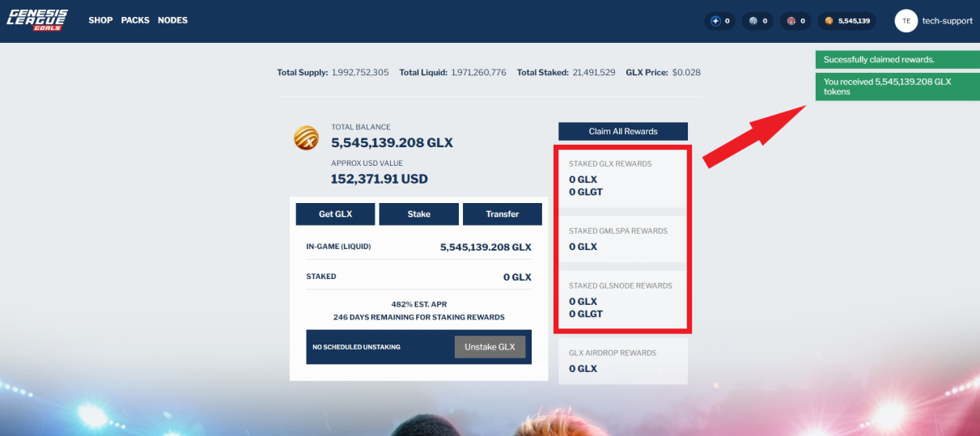The height and width of the screenshot is (436, 980).
Task: Click '246 days remaining for staking rewards' text
Action: (x=418, y=317)
